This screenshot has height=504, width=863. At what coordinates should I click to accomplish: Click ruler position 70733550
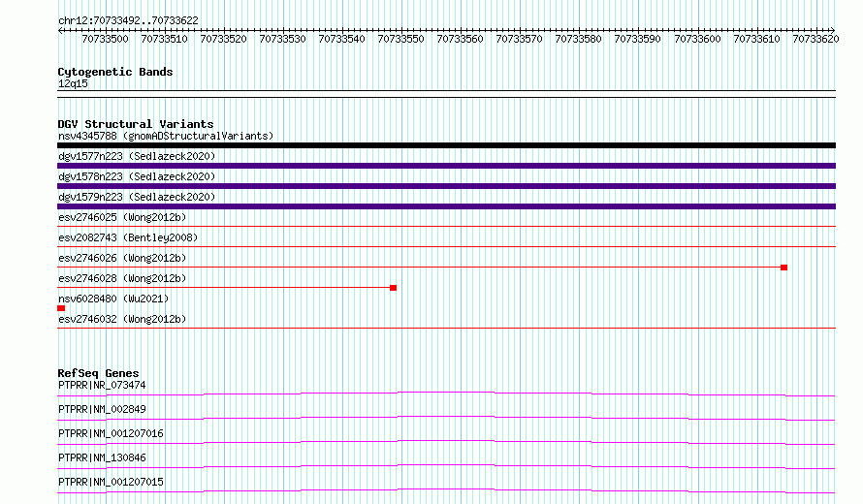[400, 39]
